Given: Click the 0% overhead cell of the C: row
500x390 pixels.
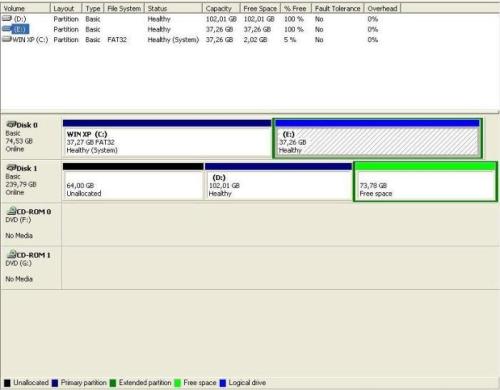Looking at the screenshot, I should click(373, 40).
